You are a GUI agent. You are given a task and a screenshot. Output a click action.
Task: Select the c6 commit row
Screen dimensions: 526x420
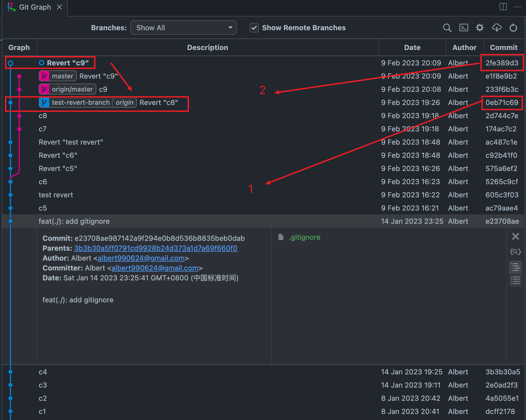[x=263, y=182]
